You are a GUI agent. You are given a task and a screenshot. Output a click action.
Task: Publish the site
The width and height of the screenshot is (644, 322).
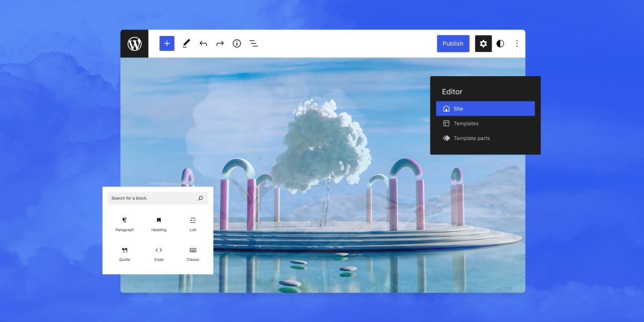(x=453, y=43)
